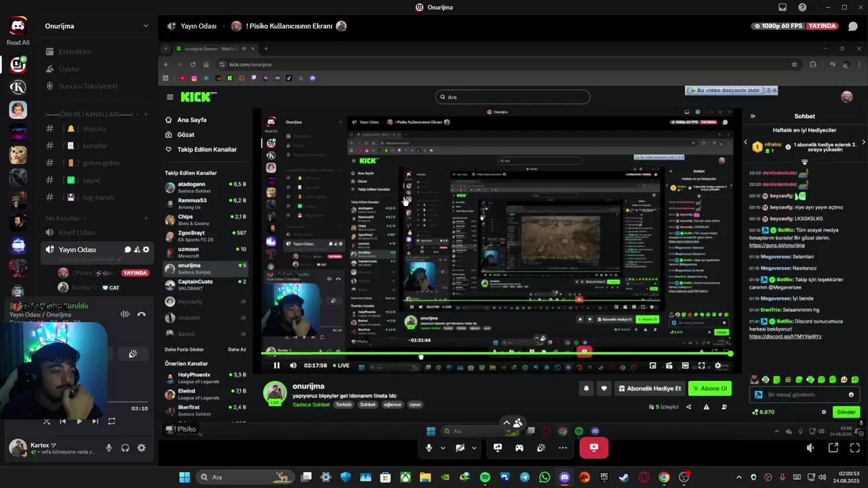The image size is (868, 488).
Task: Select the Onurijma server icon in sidebar
Action: pyautogui.click(x=18, y=64)
